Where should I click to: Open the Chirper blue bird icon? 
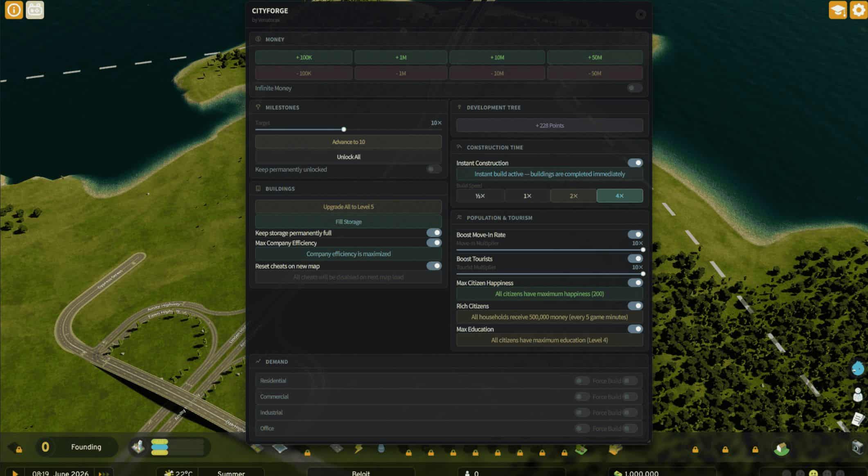[x=857, y=368]
